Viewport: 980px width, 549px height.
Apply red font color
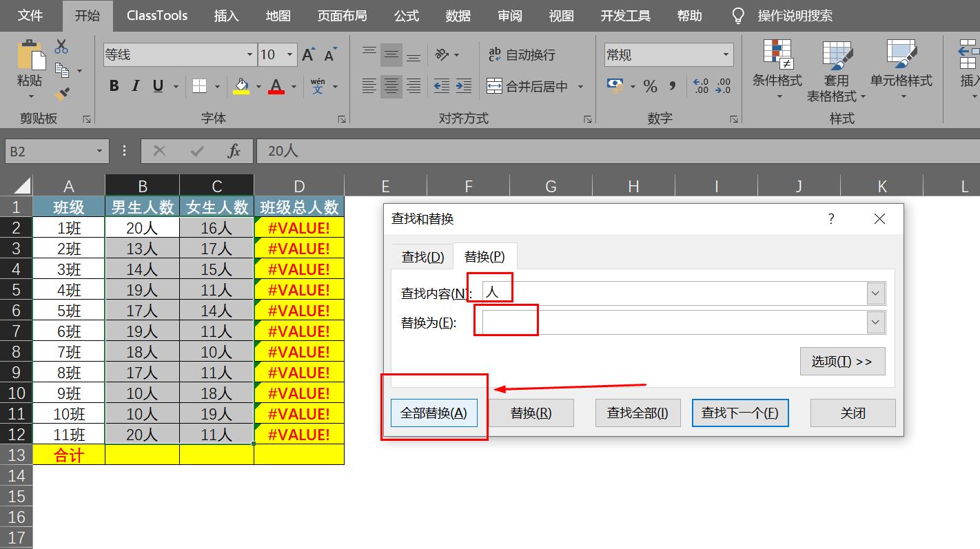point(276,86)
